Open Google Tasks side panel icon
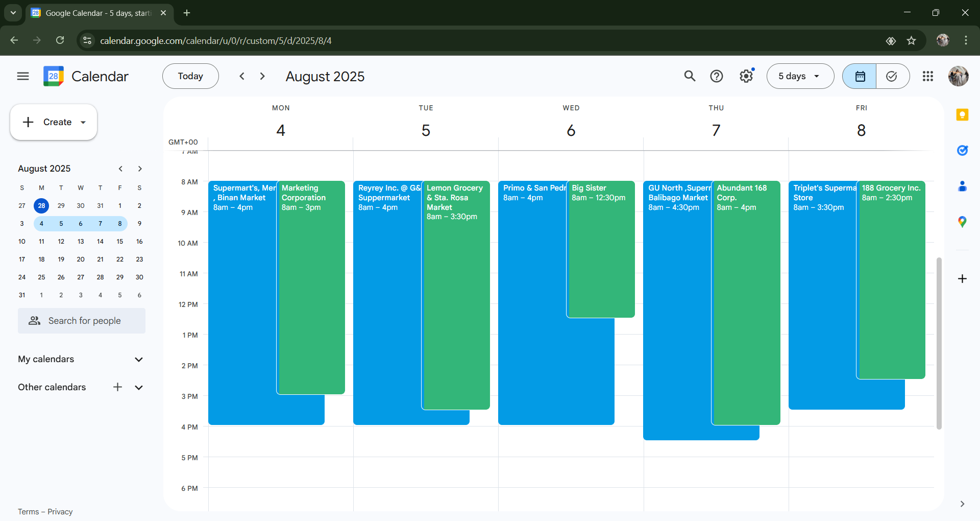Screen dimensions: 980x521 (962, 150)
